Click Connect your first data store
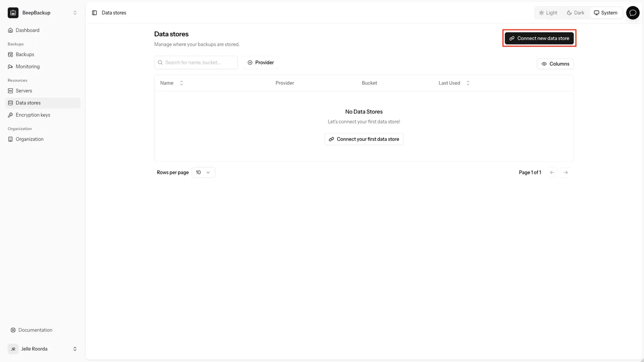The width and height of the screenshot is (644, 362). pyautogui.click(x=363, y=139)
